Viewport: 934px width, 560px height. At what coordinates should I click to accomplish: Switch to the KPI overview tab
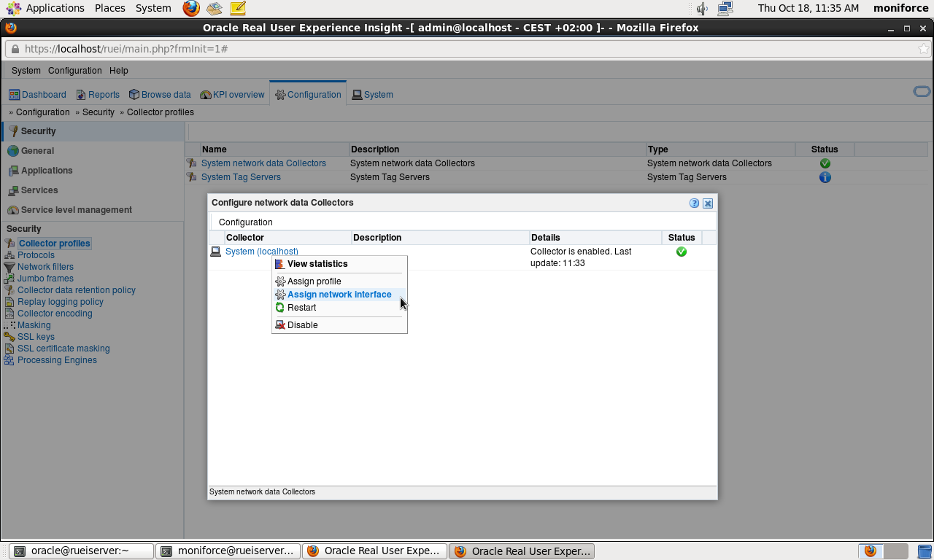[x=232, y=95]
